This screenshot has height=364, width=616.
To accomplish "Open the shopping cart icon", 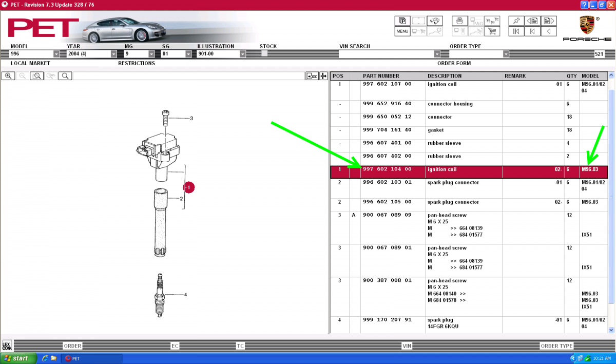I will point(492,31).
